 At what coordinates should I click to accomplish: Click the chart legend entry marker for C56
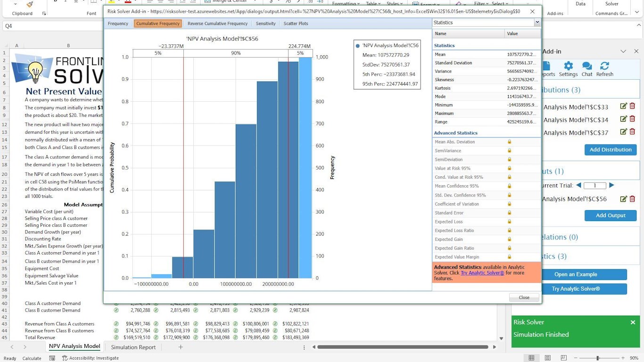(x=358, y=46)
